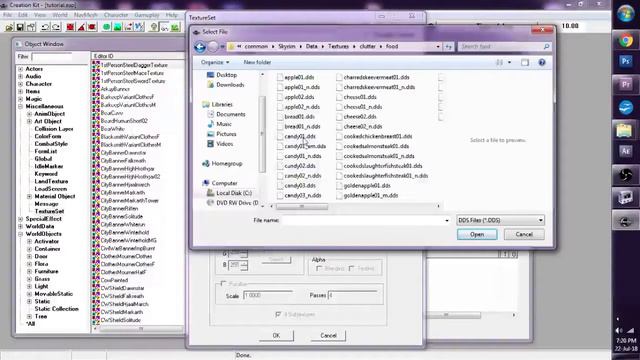Click the Textures breadcrumb in the path bar

[338, 47]
